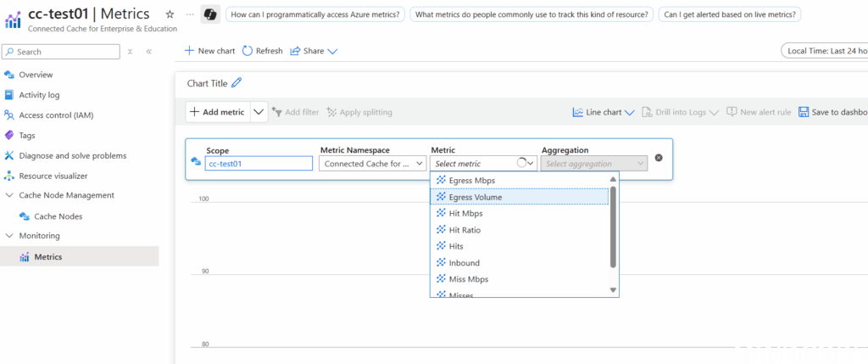Image resolution: width=868 pixels, height=364 pixels.
Task: Favorite this resource with the star icon
Action: click(170, 14)
